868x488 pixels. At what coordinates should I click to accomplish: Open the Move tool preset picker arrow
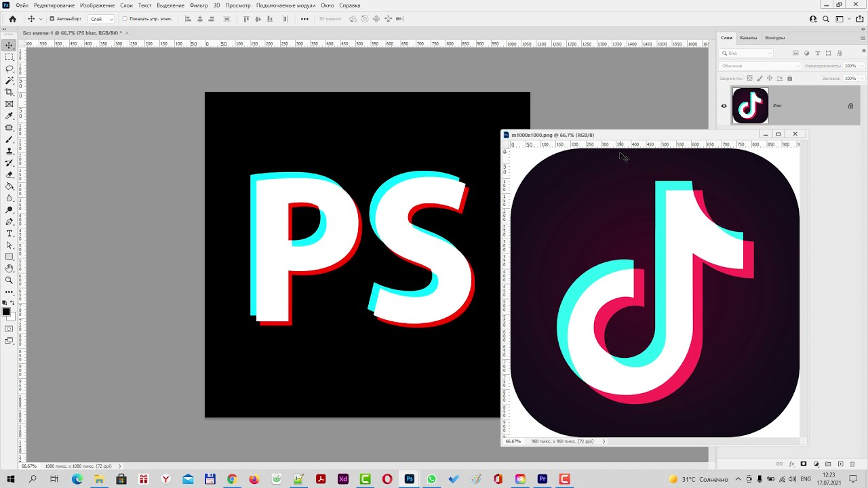pyautogui.click(x=41, y=19)
